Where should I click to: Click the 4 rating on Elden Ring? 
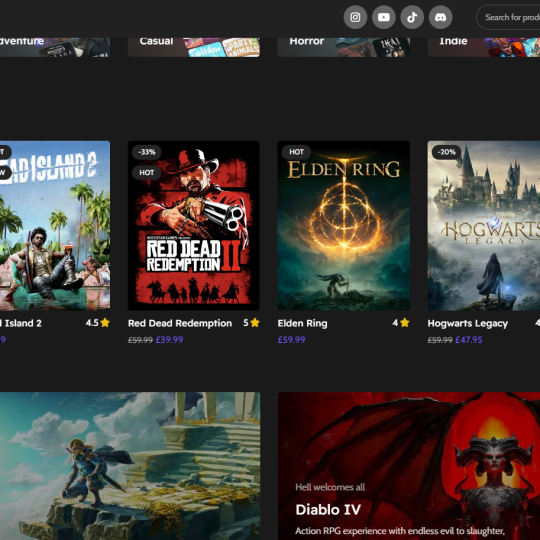[395, 323]
